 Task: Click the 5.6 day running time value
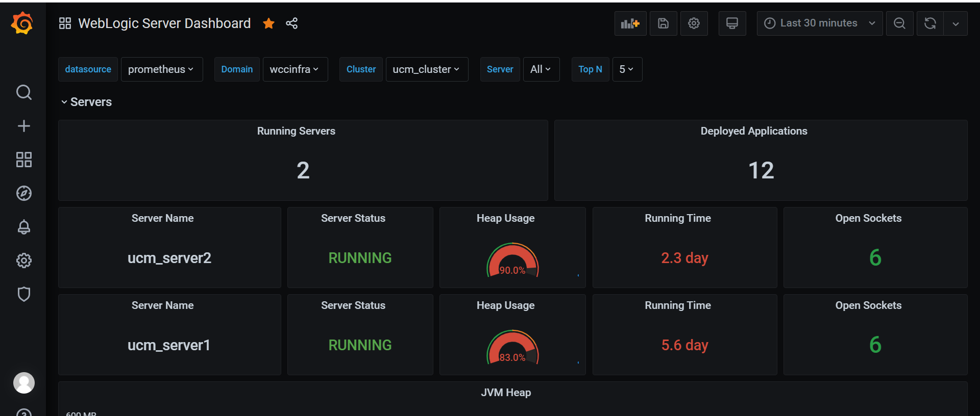point(684,345)
